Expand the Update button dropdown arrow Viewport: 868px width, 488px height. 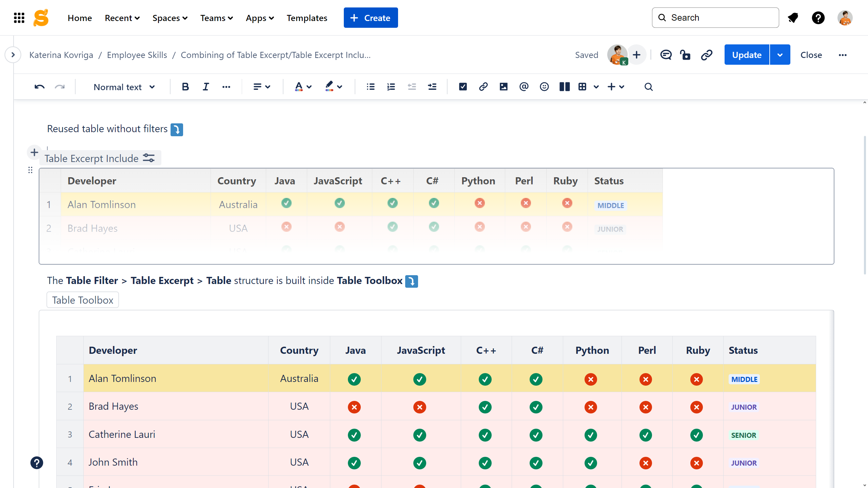[780, 55]
